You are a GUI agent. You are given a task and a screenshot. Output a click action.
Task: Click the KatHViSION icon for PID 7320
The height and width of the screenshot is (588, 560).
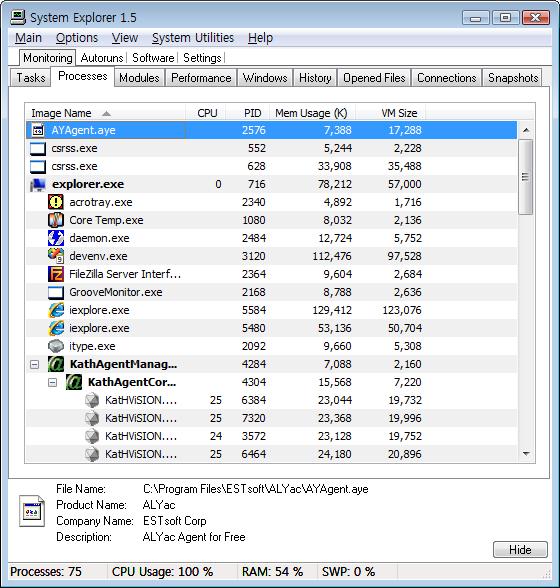point(92,418)
